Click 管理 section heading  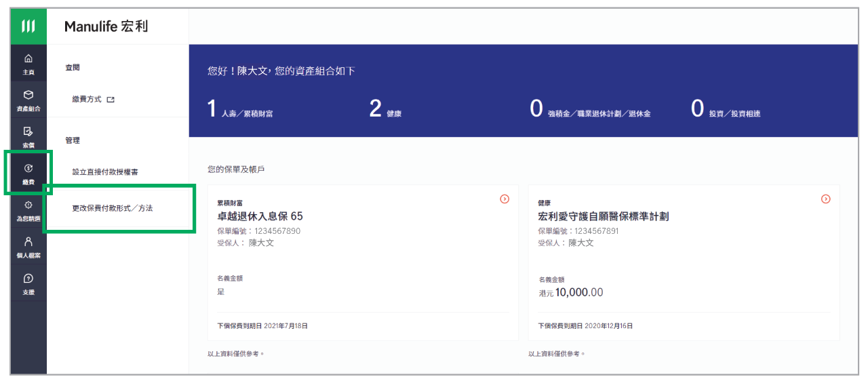(73, 140)
